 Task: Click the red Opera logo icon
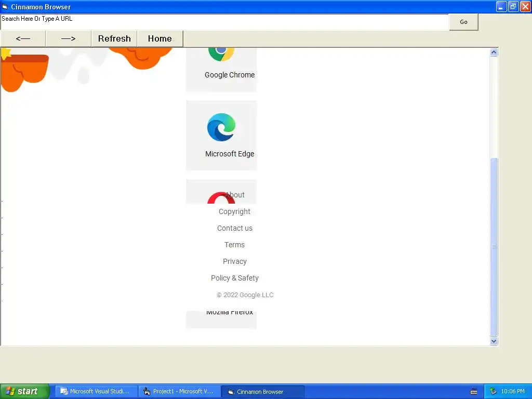221,198
